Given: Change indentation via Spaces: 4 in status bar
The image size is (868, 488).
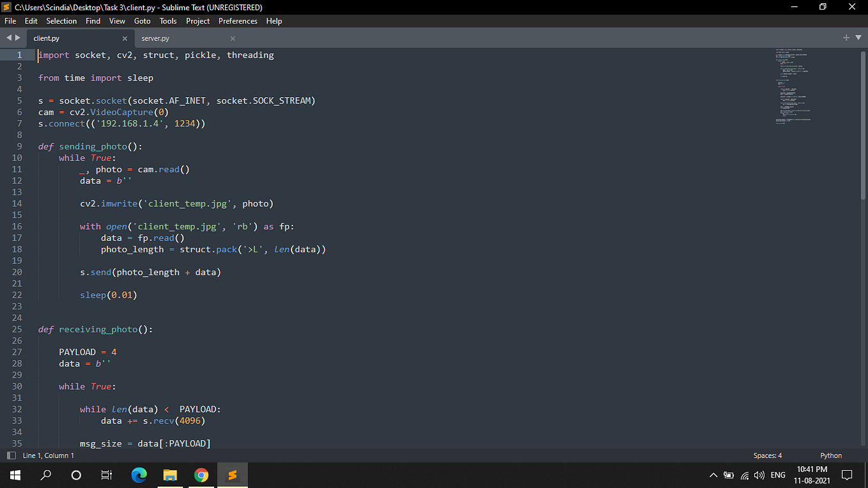Looking at the screenshot, I should pos(767,455).
